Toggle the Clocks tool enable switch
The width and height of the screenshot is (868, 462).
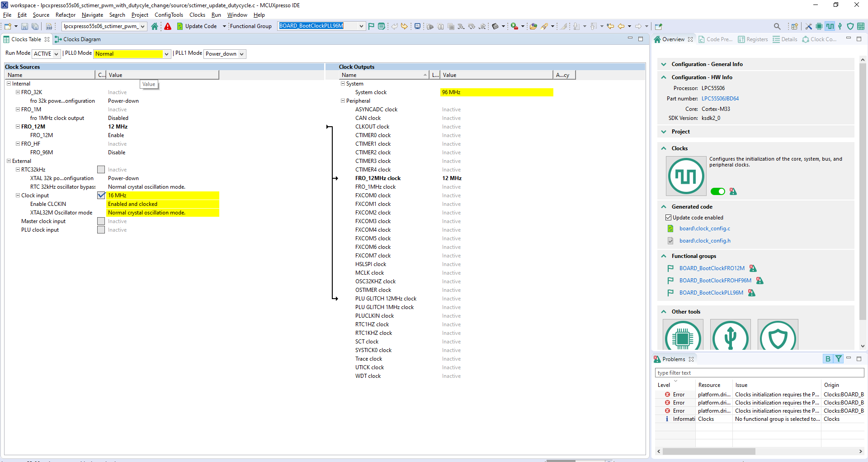click(717, 191)
